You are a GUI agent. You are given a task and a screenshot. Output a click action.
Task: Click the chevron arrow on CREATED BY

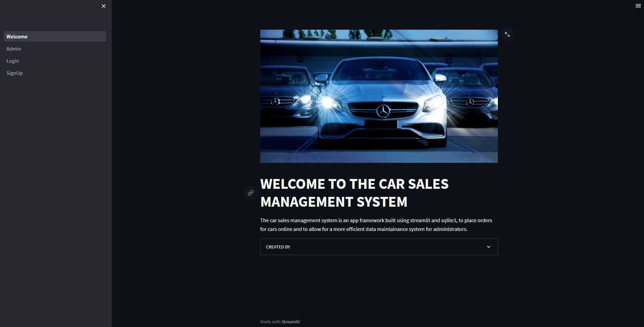[488, 247]
